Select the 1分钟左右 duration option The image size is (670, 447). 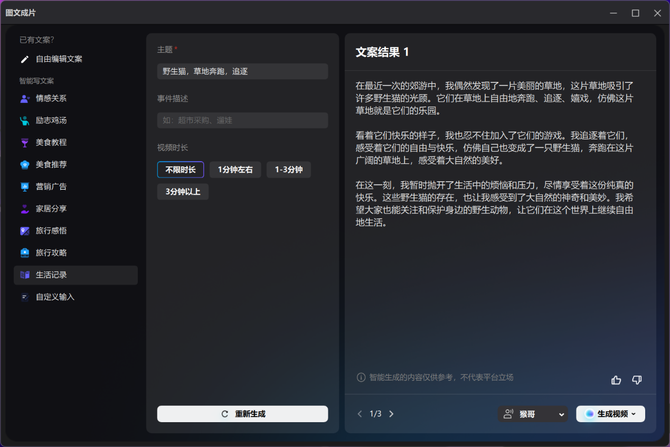coord(235,170)
